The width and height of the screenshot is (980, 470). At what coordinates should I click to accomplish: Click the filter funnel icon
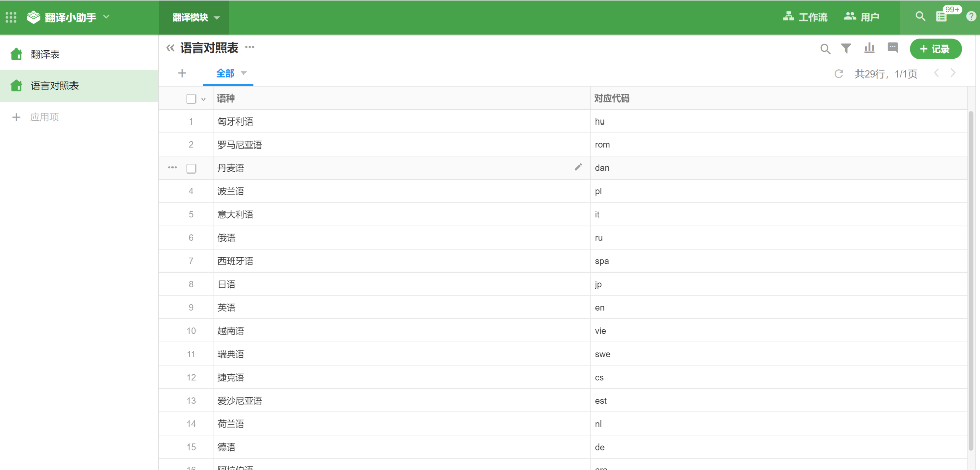[846, 48]
